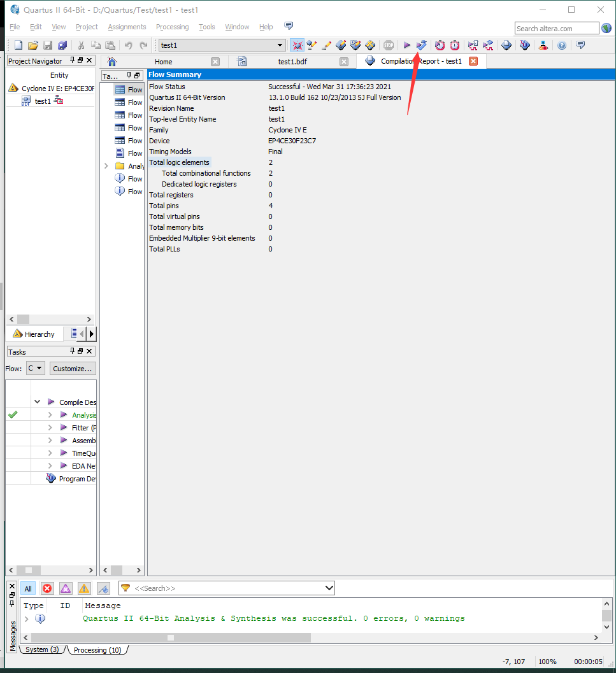616x673 pixels.
Task: Select the test1 entity in hierarchy
Action: [x=43, y=101]
